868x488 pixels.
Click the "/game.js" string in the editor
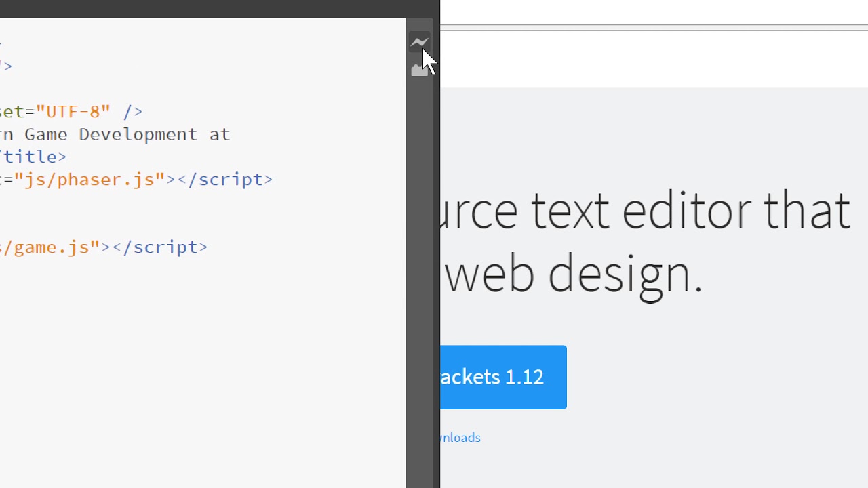[x=50, y=247]
